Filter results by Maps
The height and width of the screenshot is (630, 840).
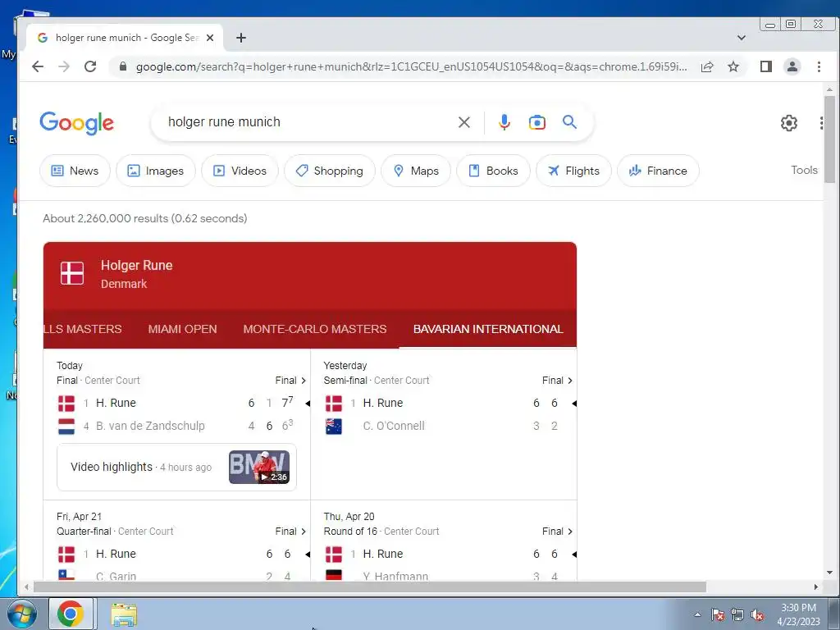[x=416, y=171]
